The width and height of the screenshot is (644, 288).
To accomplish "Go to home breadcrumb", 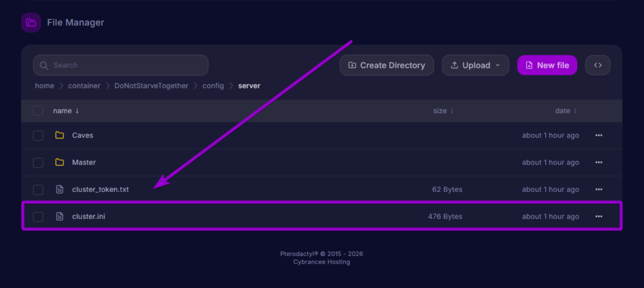I will [x=45, y=86].
